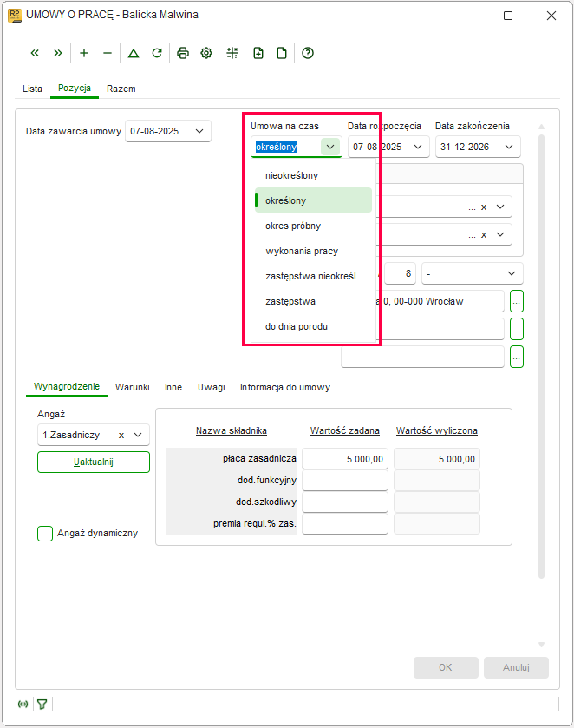Collapse the Umowa na czas dropdown arrow
Image resolution: width=574 pixels, height=728 pixels.
[330, 147]
